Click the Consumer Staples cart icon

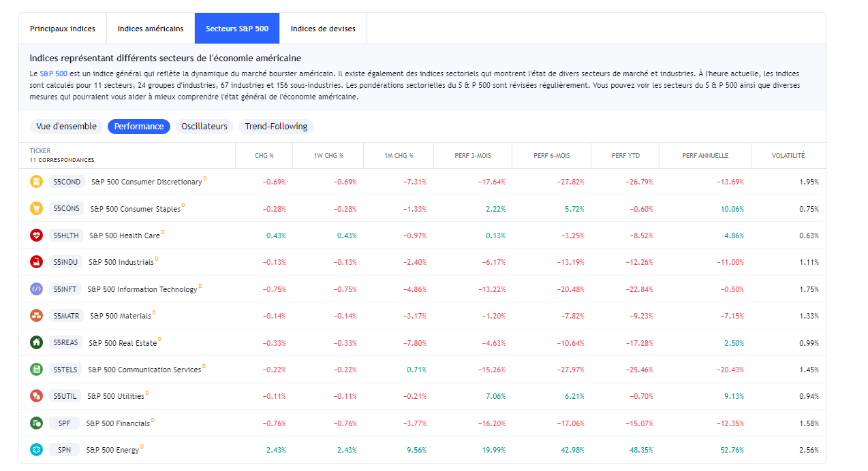[x=36, y=208]
